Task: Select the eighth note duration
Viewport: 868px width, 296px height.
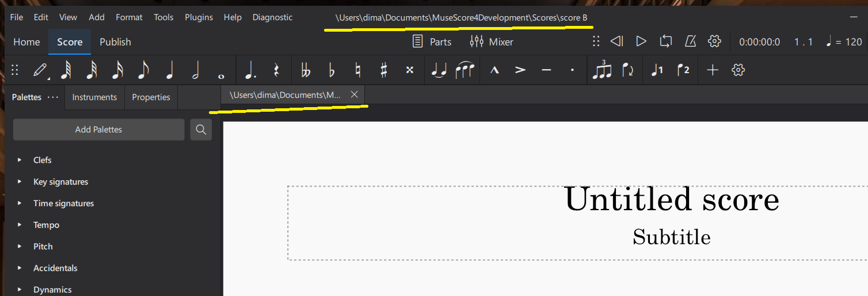Action: pyautogui.click(x=143, y=70)
